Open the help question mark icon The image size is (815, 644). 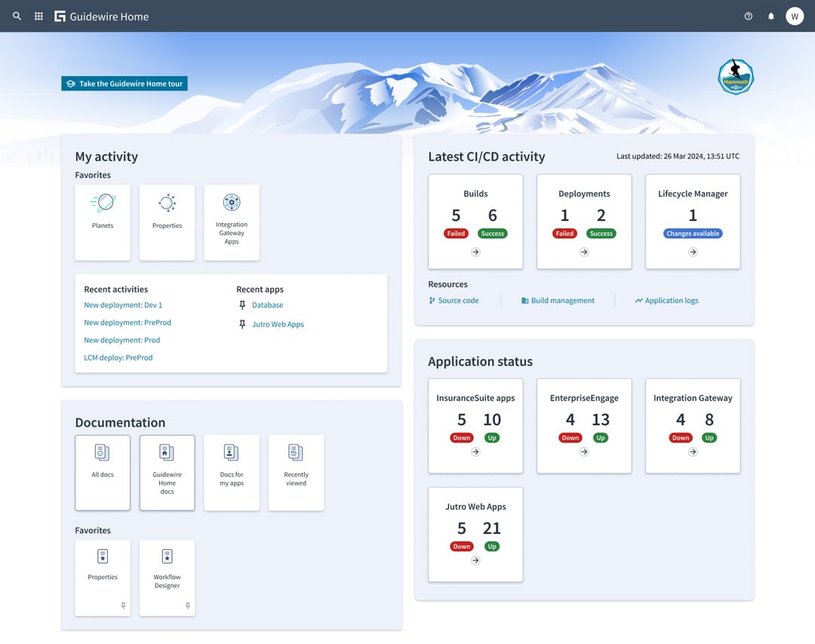pos(749,16)
